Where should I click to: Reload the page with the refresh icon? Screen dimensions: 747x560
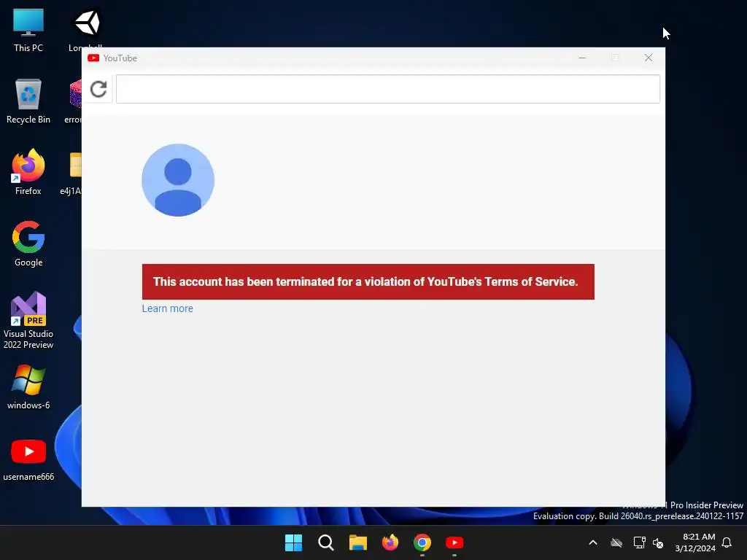tap(98, 89)
